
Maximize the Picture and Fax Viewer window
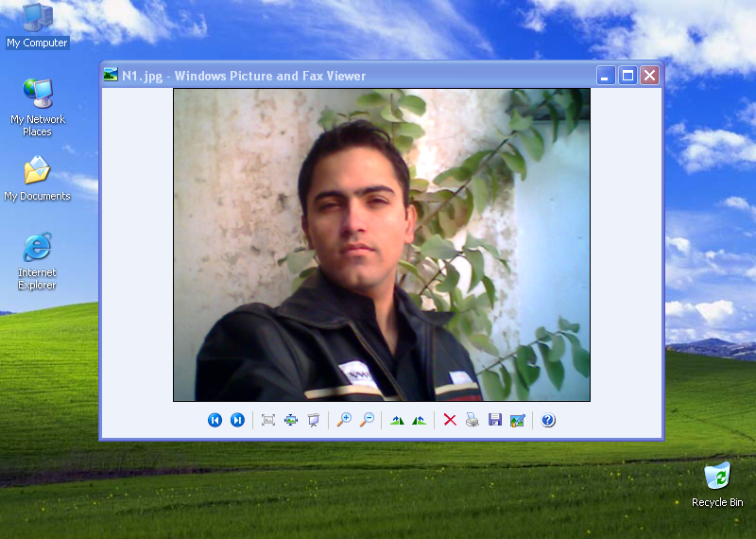pos(627,76)
